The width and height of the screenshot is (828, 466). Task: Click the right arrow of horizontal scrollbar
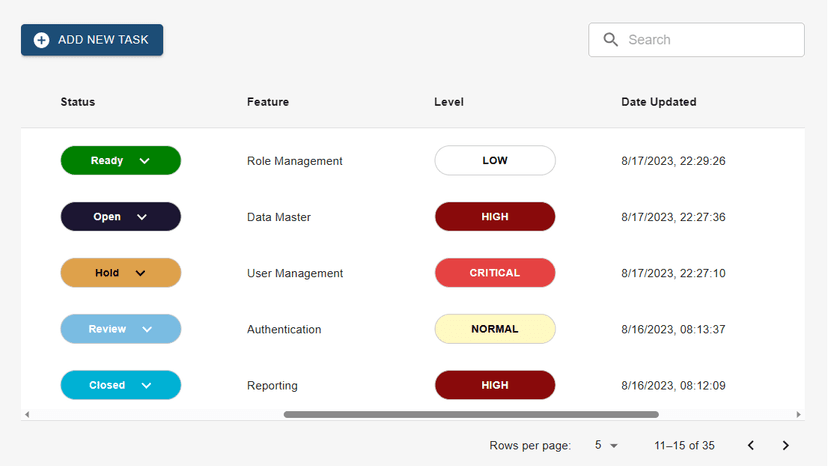coord(798,414)
